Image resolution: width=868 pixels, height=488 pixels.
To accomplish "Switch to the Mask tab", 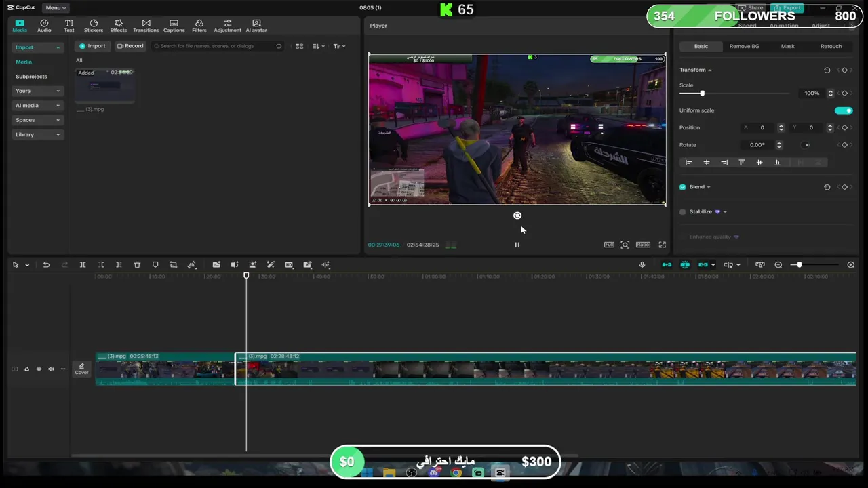I will [787, 46].
